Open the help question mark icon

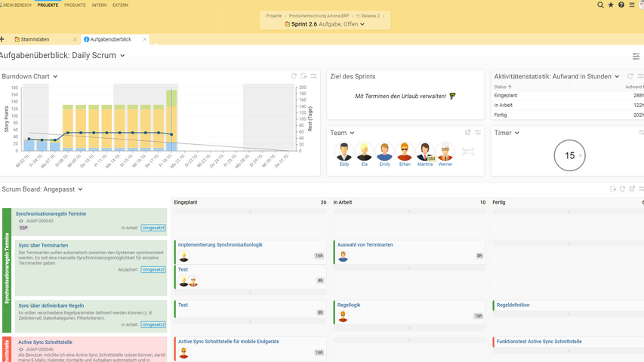621,5
